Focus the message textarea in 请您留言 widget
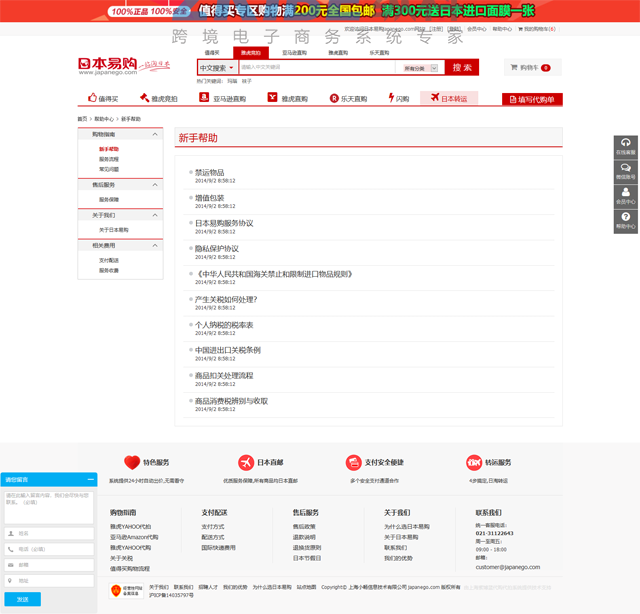 tap(49, 507)
